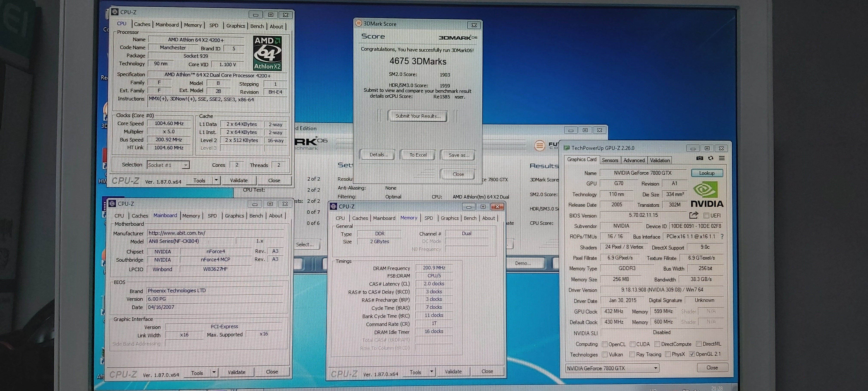Screen dimensions: 868x391
Task: Close the GPU-Z window via Close button
Action: [712, 367]
